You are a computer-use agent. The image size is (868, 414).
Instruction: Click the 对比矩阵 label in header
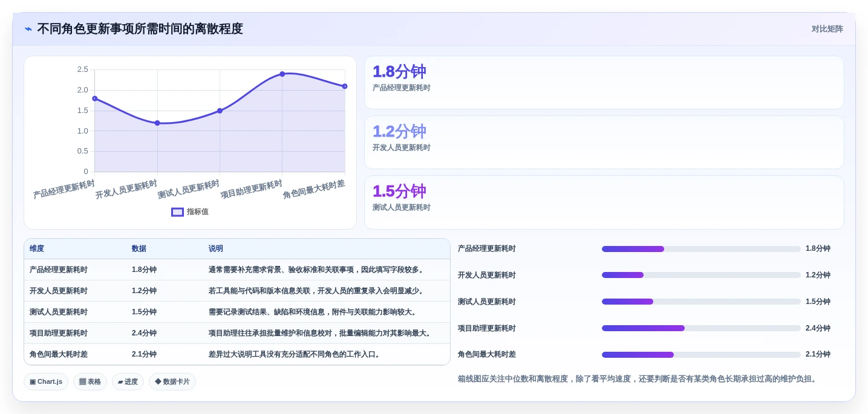click(x=827, y=29)
